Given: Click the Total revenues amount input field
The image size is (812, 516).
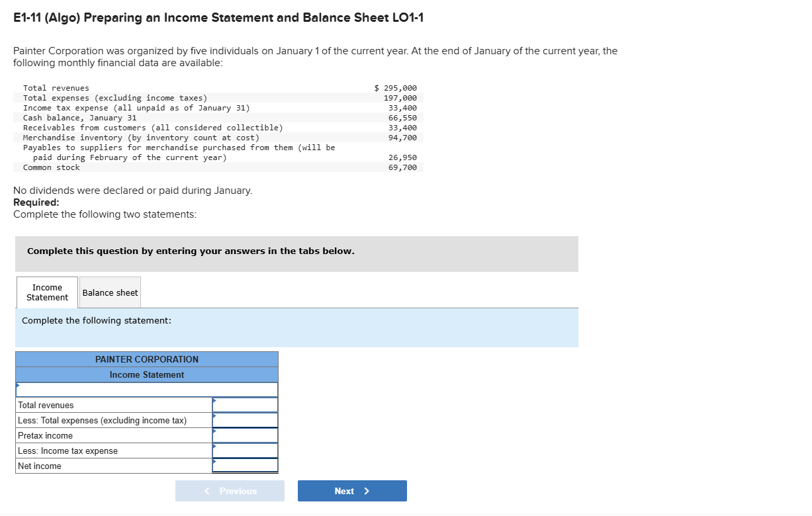Looking at the screenshot, I should 246,405.
